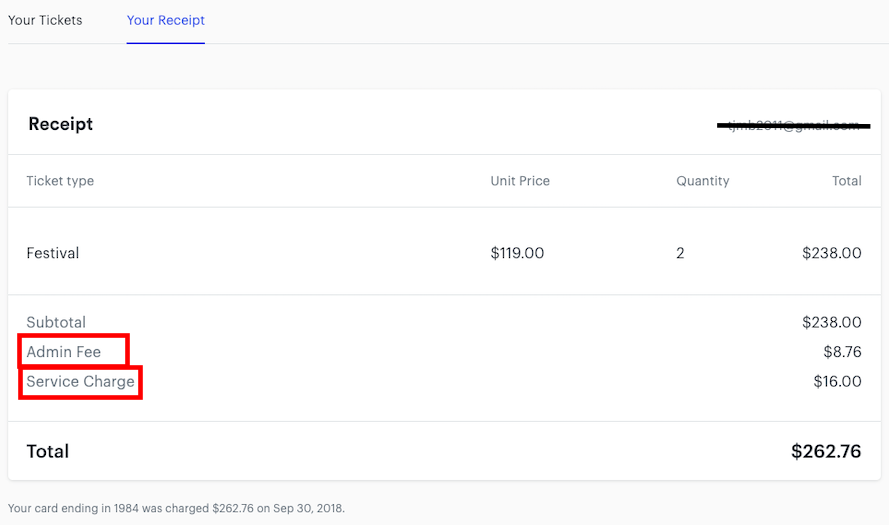This screenshot has height=525, width=889.
Task: Switch to the Your Tickets tab
Action: (x=45, y=20)
